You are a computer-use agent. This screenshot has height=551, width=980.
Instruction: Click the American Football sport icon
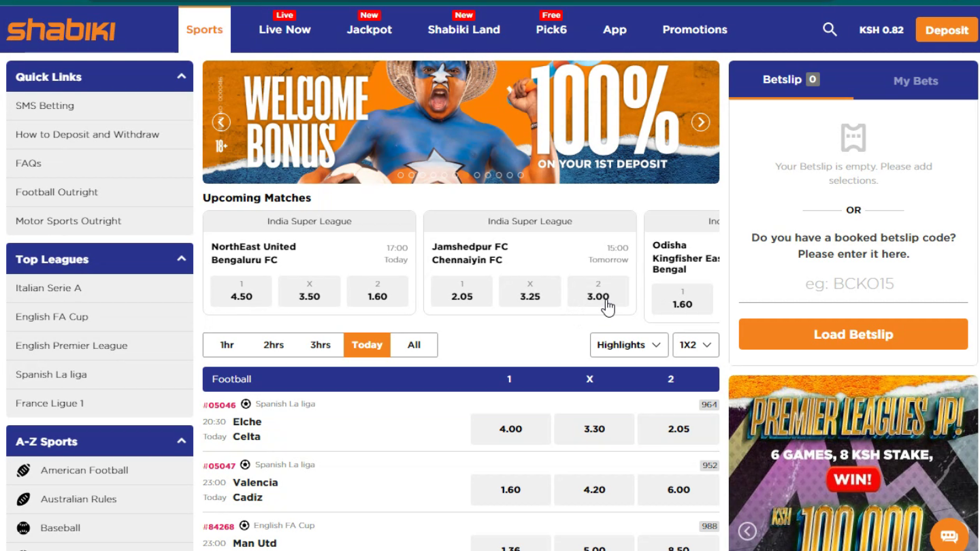23,470
